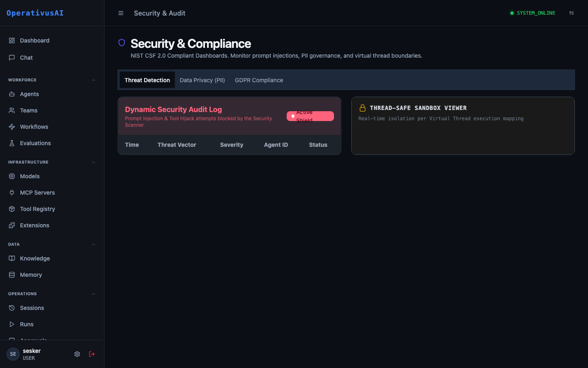Open Memory in sidebar
The image size is (588, 368).
[52, 275]
